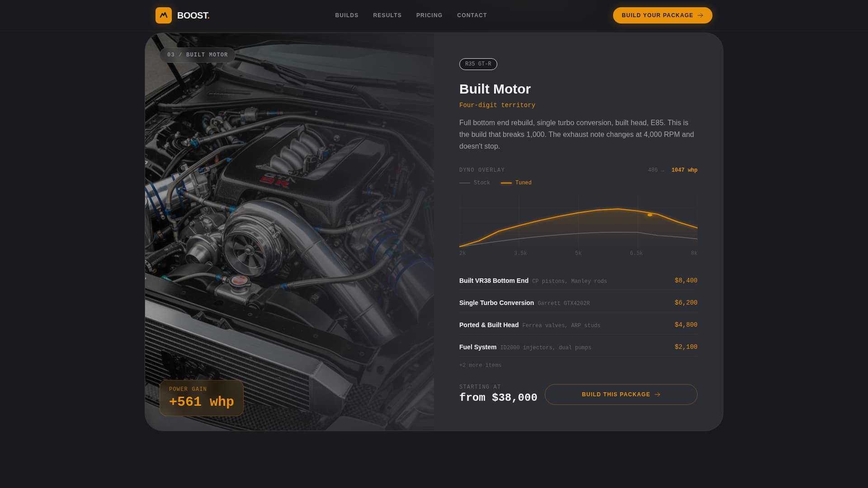Viewport: 868px width, 488px height.
Task: Click the Build Your Package button
Action: (663, 15)
